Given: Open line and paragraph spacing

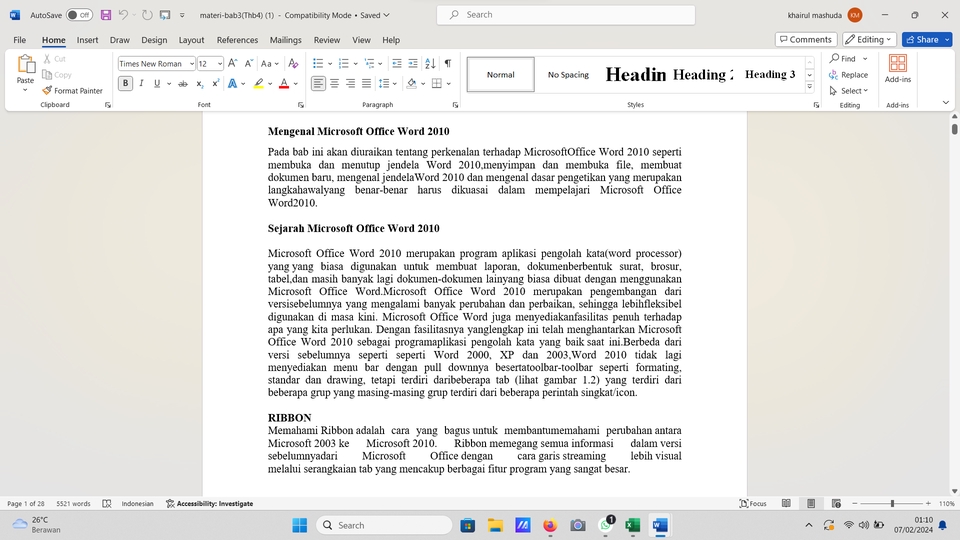Looking at the screenshot, I should [x=384, y=83].
